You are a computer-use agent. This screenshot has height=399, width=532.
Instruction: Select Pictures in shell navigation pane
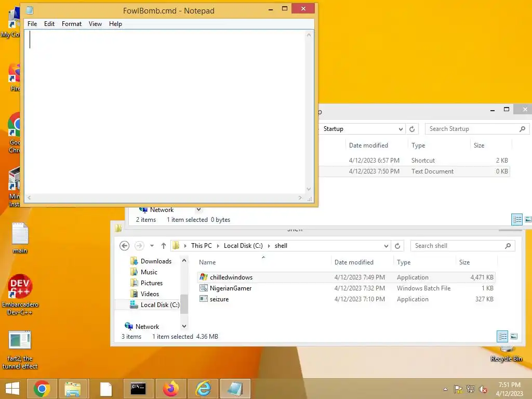coord(147,283)
